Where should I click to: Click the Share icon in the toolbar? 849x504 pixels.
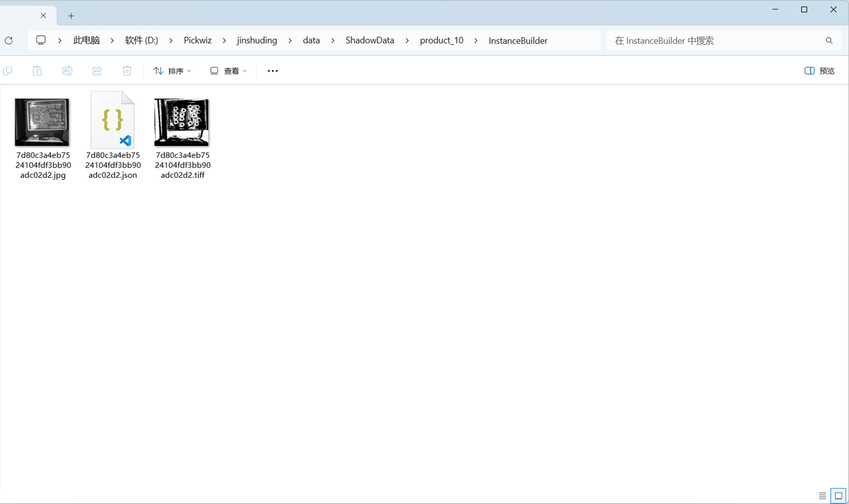point(97,71)
